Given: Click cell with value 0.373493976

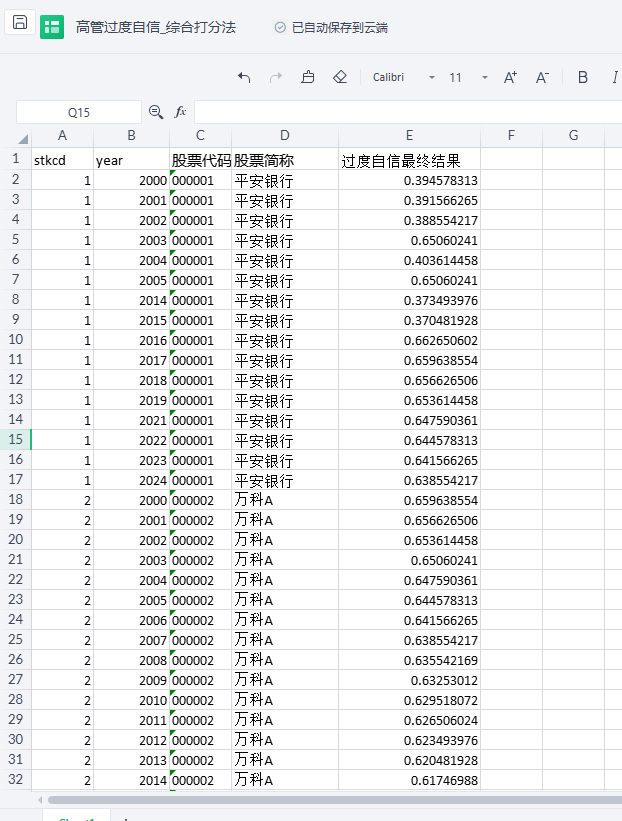Looking at the screenshot, I should pyautogui.click(x=409, y=301).
